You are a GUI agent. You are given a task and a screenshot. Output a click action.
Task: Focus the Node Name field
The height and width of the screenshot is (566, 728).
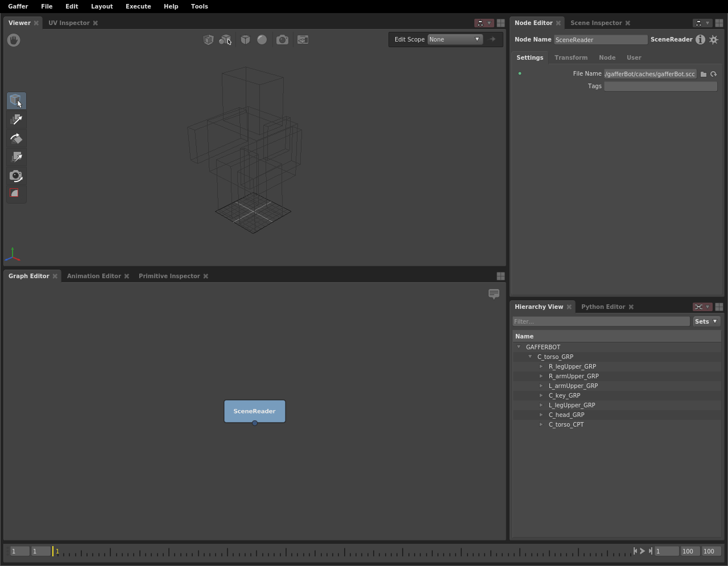coord(601,40)
